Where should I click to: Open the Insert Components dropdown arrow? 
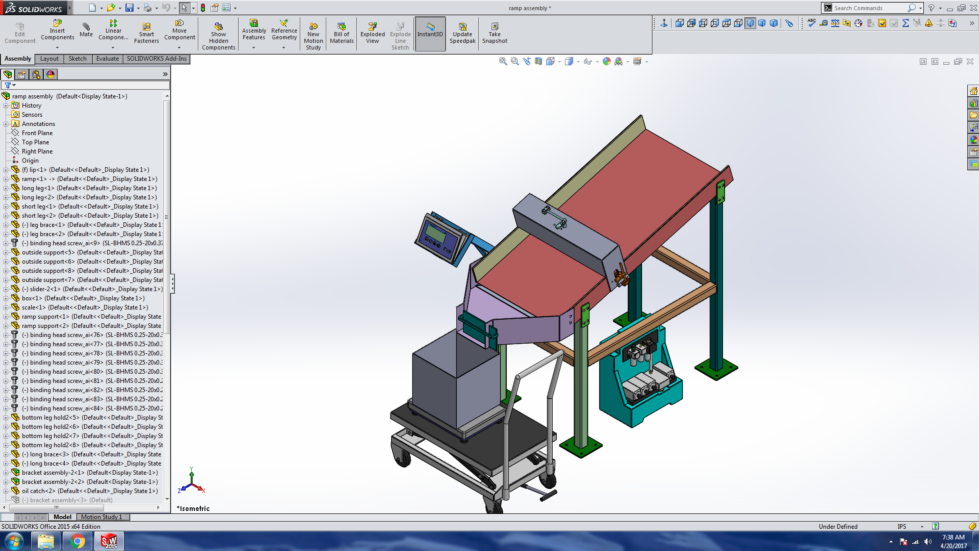point(57,47)
